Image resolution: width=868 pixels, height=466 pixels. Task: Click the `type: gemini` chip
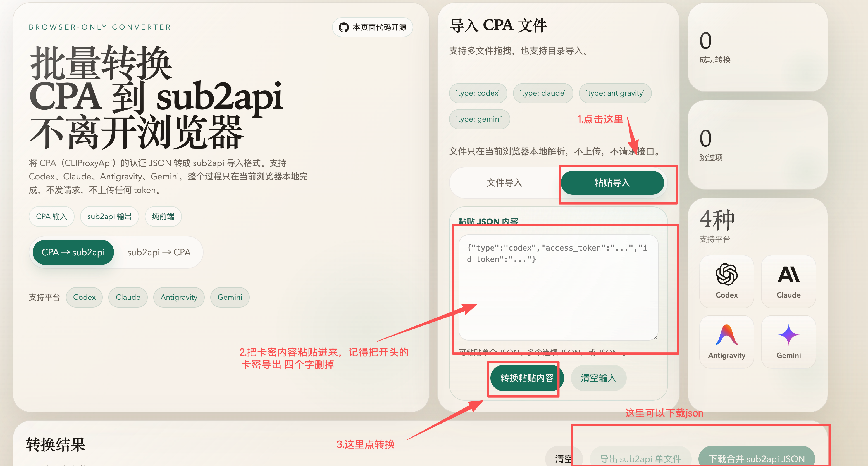[x=480, y=119]
